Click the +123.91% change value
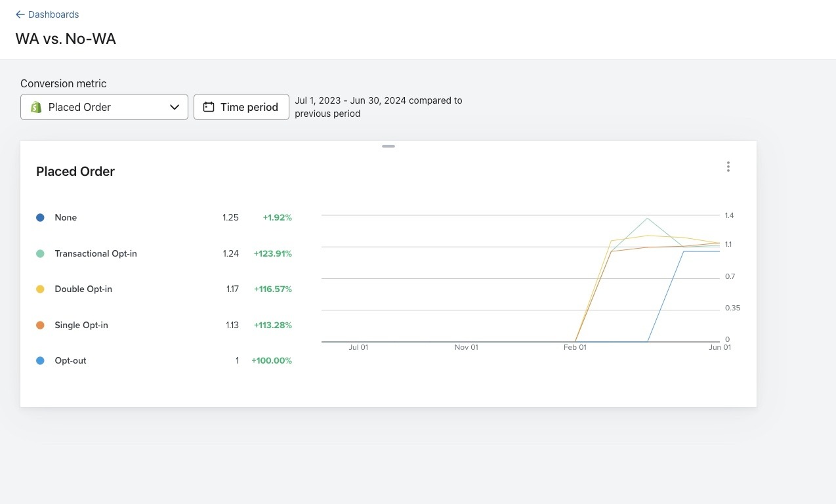836x504 pixels. [273, 253]
